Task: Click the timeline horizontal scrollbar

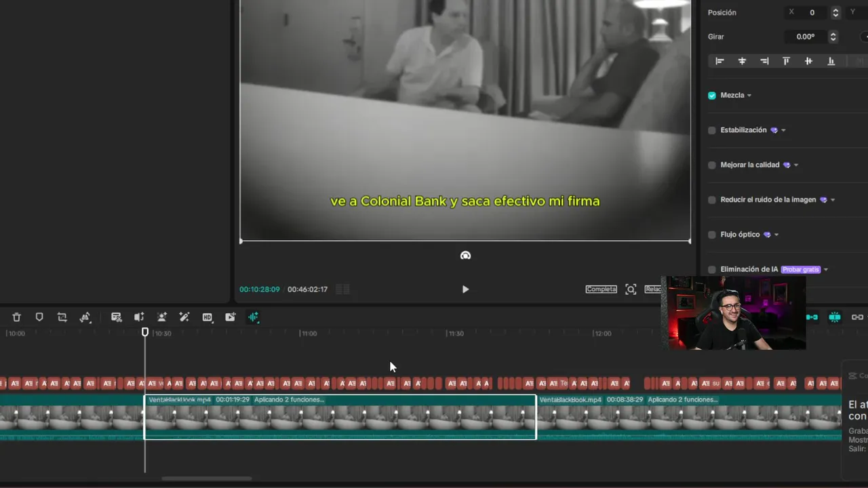Action: [x=206, y=479]
